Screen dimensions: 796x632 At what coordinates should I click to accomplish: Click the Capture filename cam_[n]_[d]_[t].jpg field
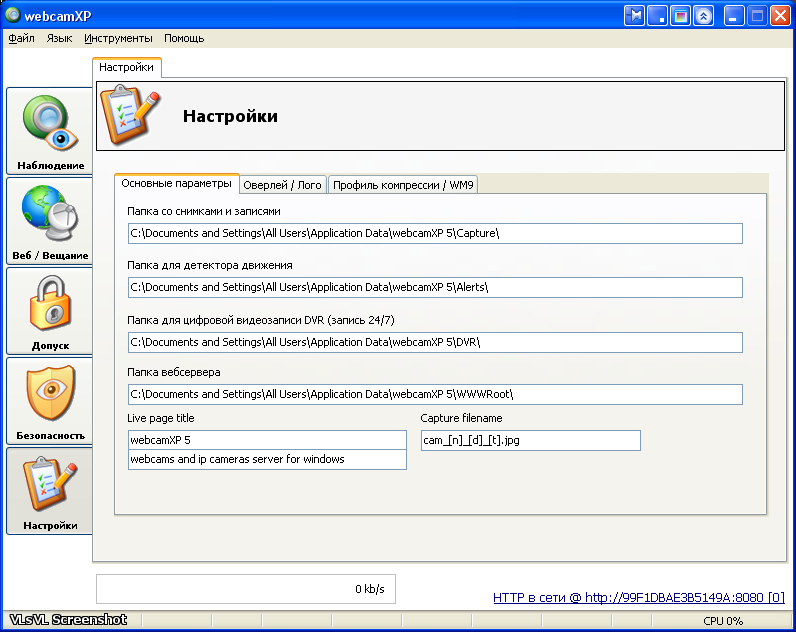(530, 440)
